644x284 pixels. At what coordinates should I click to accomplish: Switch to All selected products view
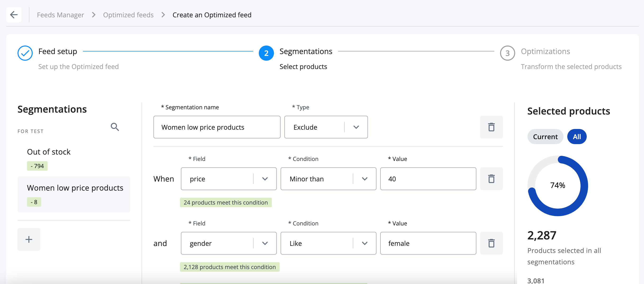(577, 137)
